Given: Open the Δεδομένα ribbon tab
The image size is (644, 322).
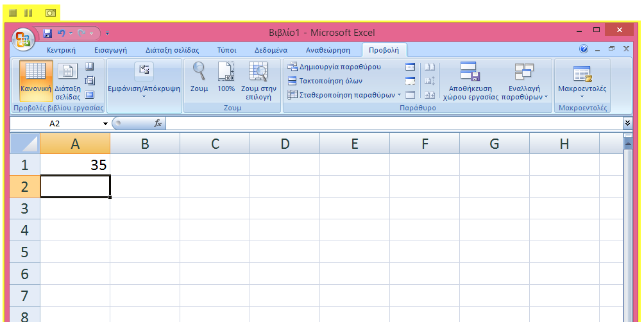Looking at the screenshot, I should coord(271,51).
